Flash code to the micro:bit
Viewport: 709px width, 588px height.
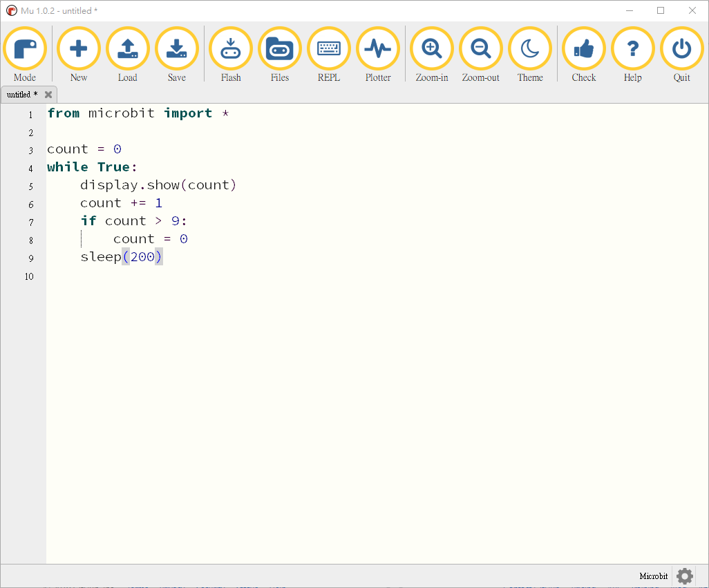point(231,49)
